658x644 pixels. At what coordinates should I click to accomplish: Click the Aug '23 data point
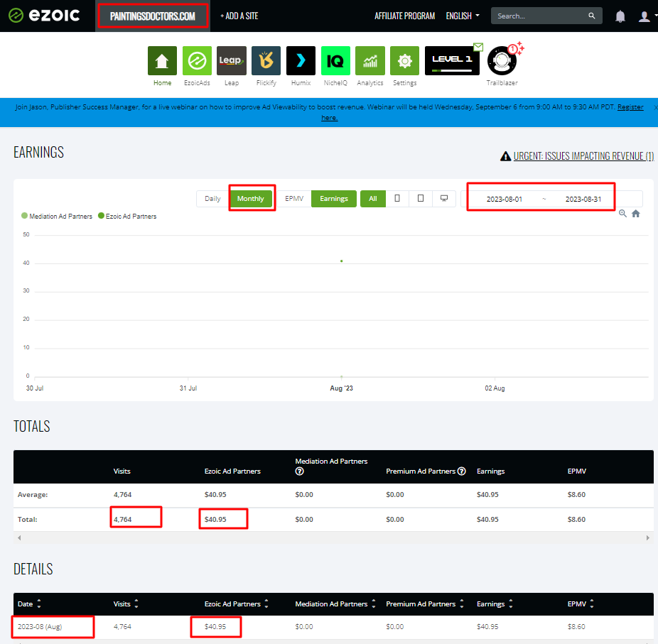tap(342, 261)
